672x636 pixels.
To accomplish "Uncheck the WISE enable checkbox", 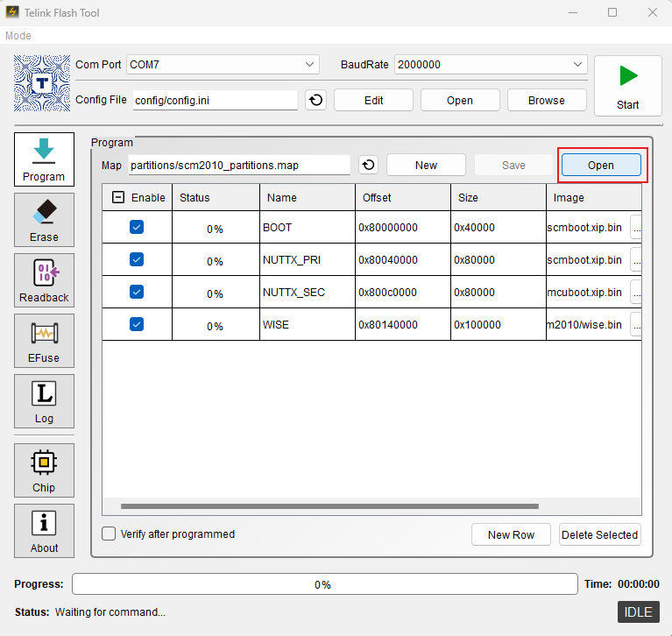I will (x=137, y=324).
